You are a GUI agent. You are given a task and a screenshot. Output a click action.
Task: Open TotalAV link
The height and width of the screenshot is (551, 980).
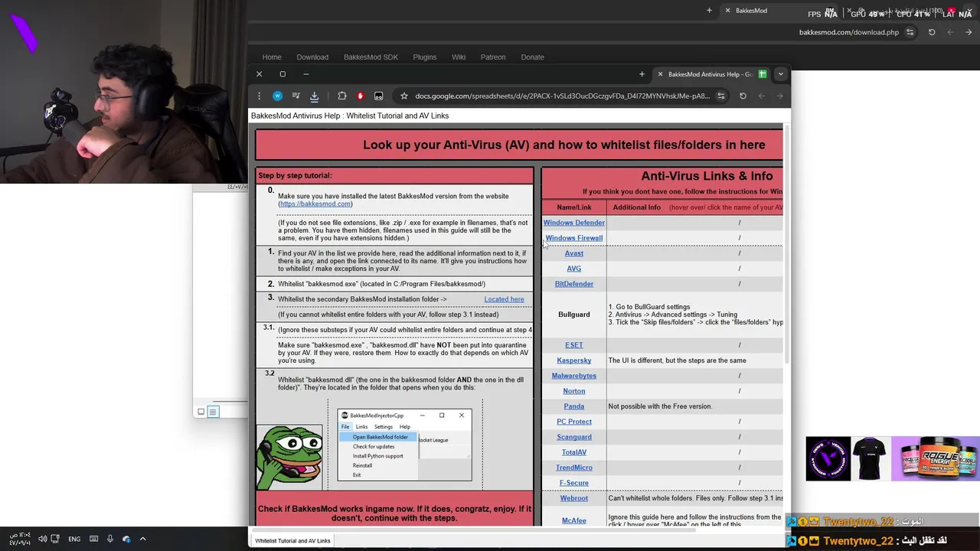pyautogui.click(x=573, y=452)
